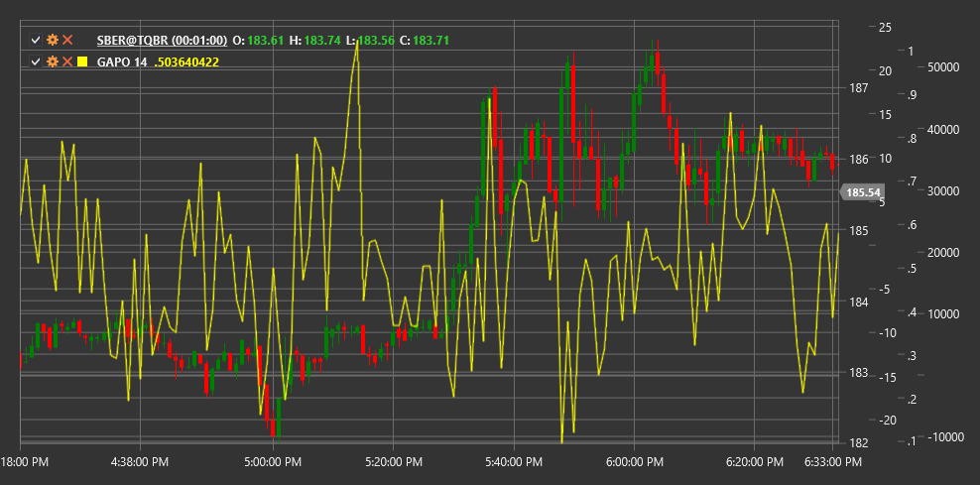This screenshot has width=980, height=485.
Task: Click the 6:00:00 PM time axis label
Action: pos(635,462)
